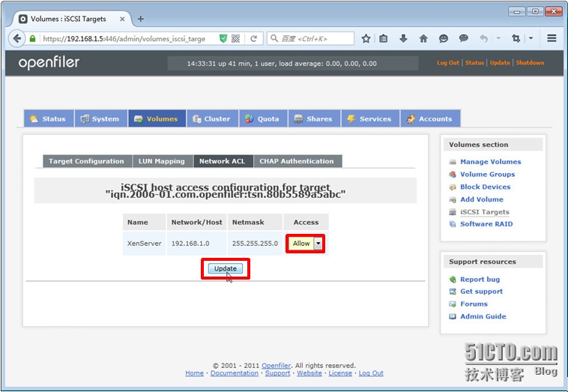Click the iSCSI Targets icon in sidebar
The height and width of the screenshot is (392, 568).
point(453,212)
